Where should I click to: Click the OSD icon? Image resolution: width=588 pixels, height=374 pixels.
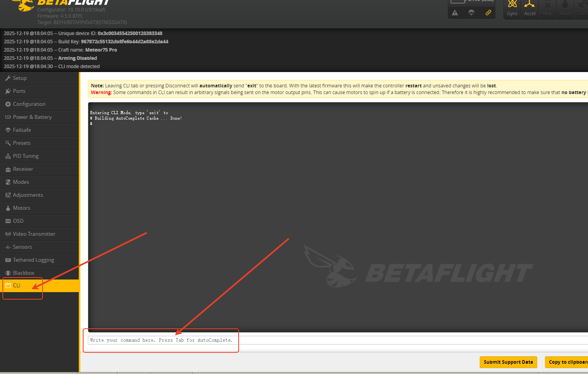pos(8,221)
